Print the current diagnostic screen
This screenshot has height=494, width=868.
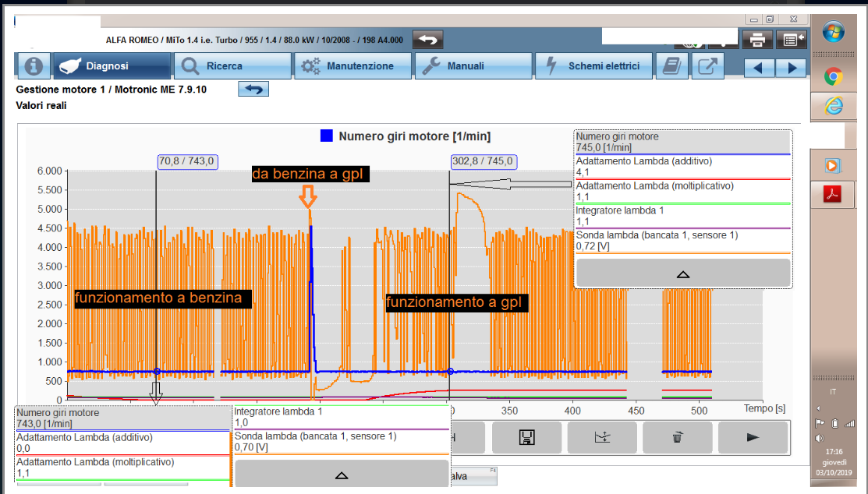click(x=757, y=40)
